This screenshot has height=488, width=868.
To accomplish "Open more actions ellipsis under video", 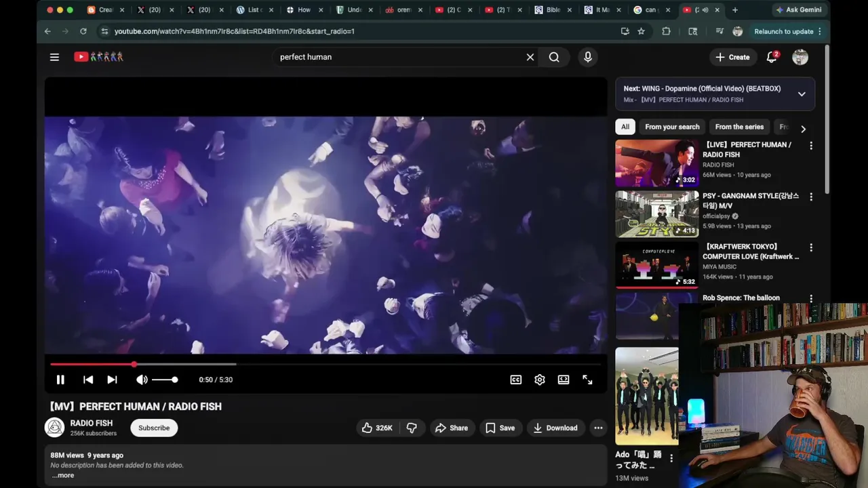I will pyautogui.click(x=598, y=428).
